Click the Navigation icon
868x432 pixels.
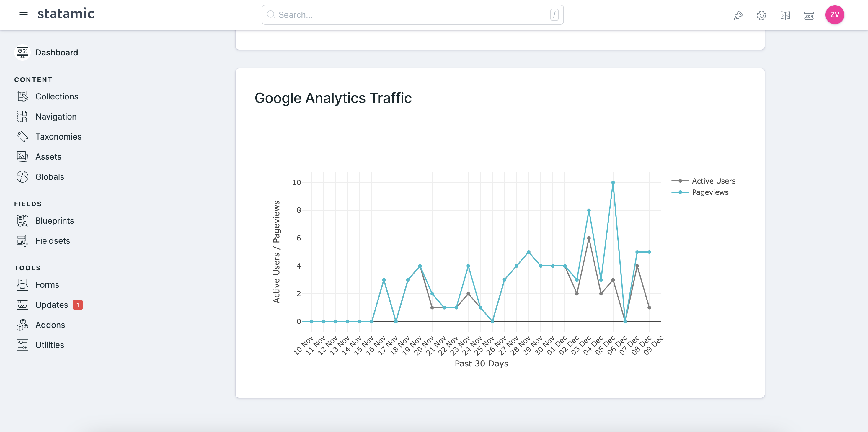22,117
